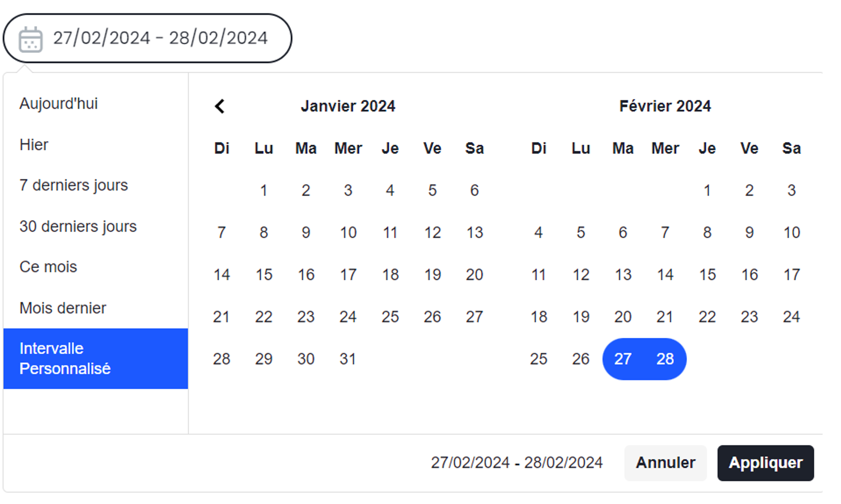
Task: Select 7 derniers jours preset
Action: (x=74, y=185)
